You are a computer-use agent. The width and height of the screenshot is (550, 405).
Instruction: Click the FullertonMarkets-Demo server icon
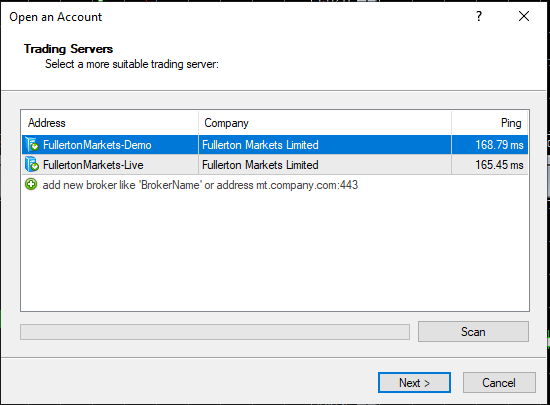coord(32,144)
